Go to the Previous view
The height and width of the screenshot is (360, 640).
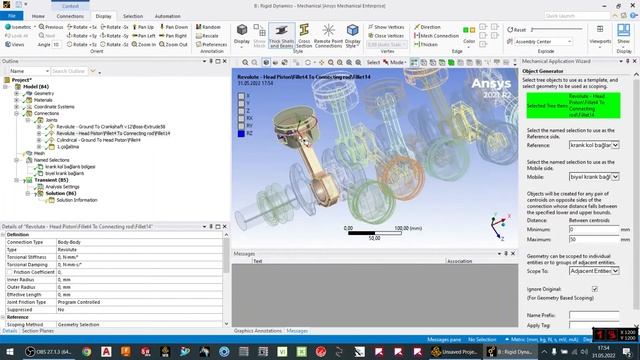click(x=51, y=27)
